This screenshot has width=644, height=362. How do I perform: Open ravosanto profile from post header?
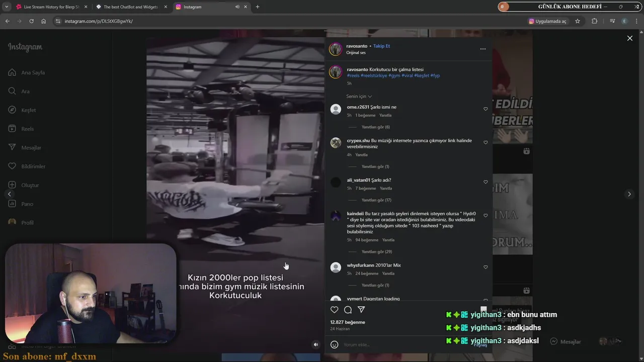(357, 46)
